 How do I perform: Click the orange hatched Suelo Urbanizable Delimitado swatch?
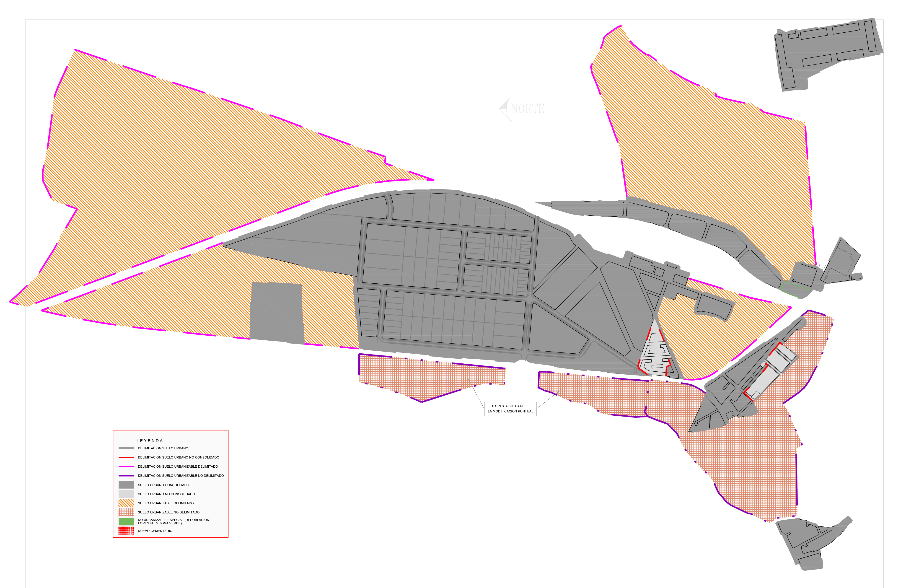click(x=126, y=503)
